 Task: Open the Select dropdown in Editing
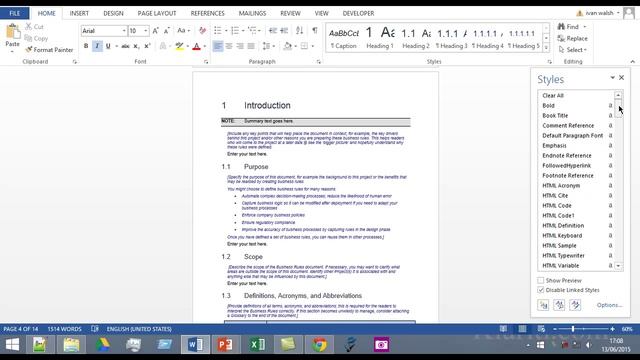click(573, 50)
